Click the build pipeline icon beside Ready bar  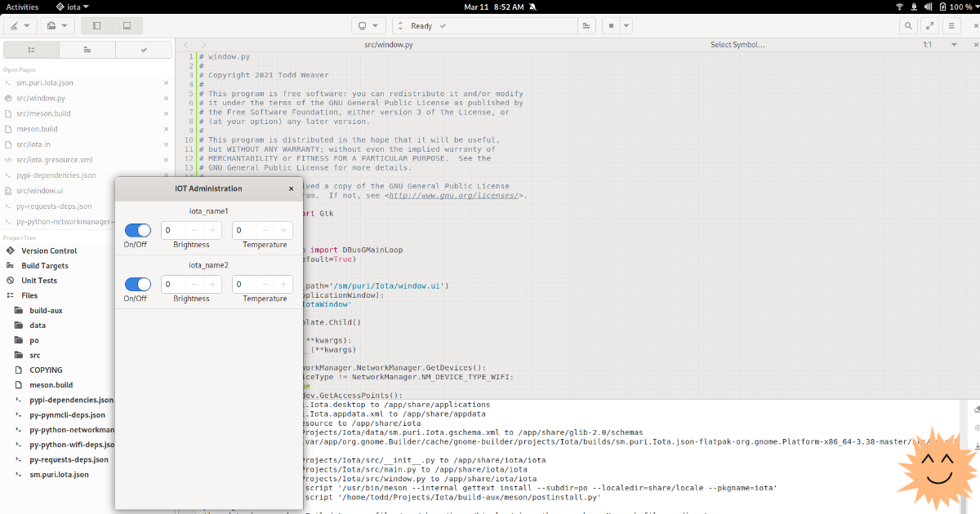[586, 26]
